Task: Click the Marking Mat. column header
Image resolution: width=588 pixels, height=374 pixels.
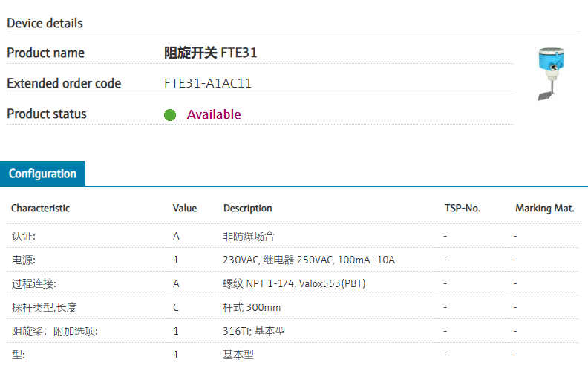Action: 545,209
